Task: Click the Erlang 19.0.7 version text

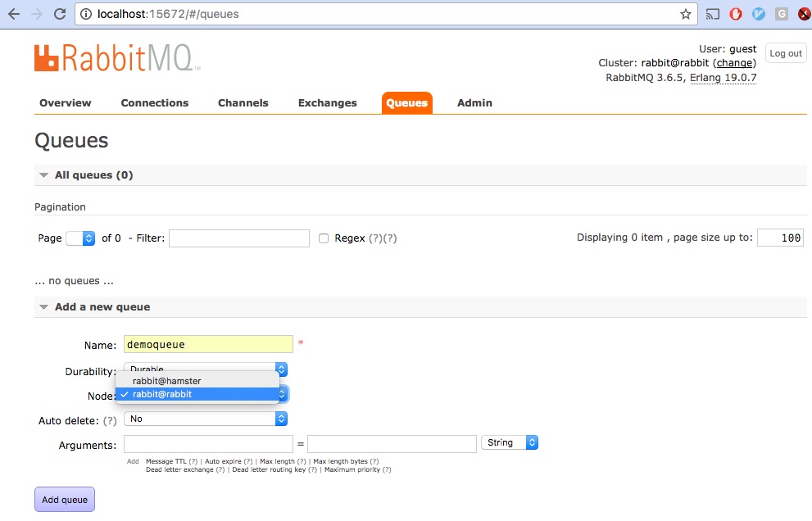Action: 723,78
